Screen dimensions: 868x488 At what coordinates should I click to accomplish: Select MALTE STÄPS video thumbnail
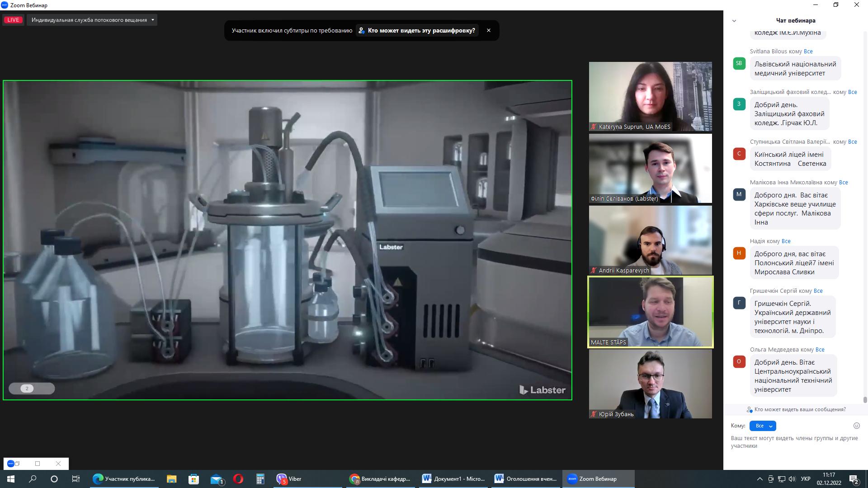click(650, 312)
